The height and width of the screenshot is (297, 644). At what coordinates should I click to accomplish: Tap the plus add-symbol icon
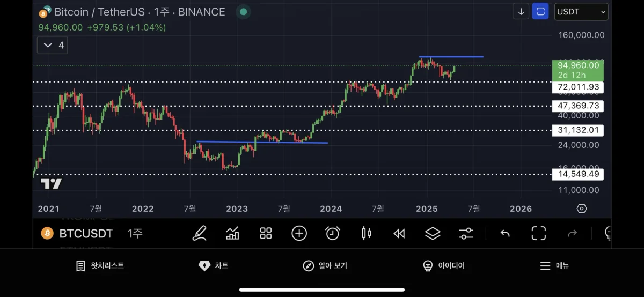click(299, 233)
